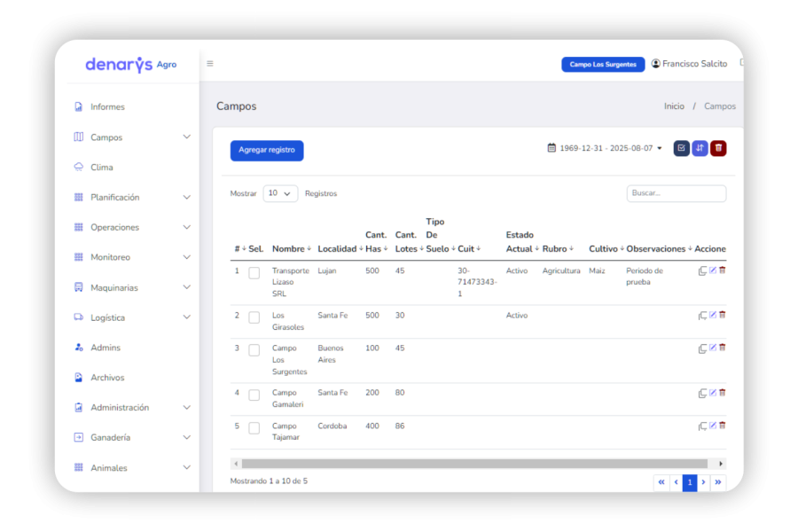Open the Mostrar 10 records dropdown
The width and height of the screenshot is (798, 532).
pos(280,193)
